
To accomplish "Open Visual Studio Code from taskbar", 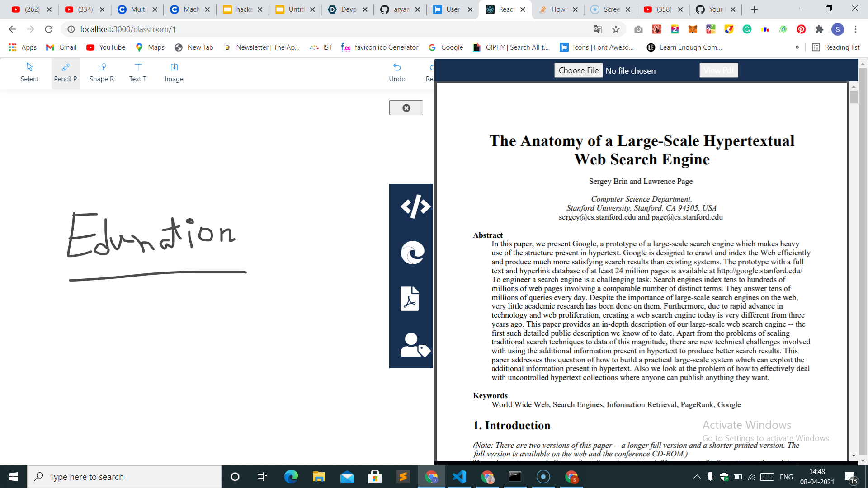I will coord(459,477).
